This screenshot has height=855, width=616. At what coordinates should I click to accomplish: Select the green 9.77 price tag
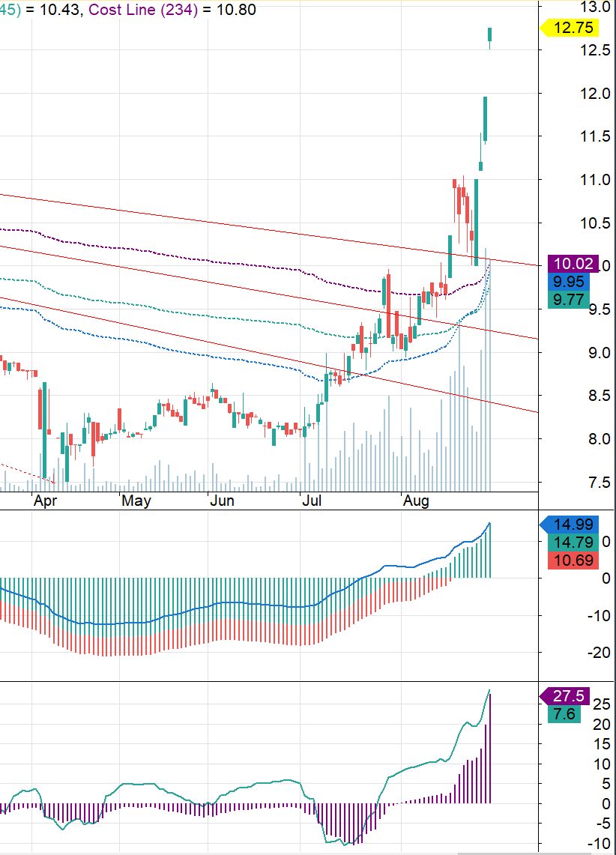click(569, 299)
